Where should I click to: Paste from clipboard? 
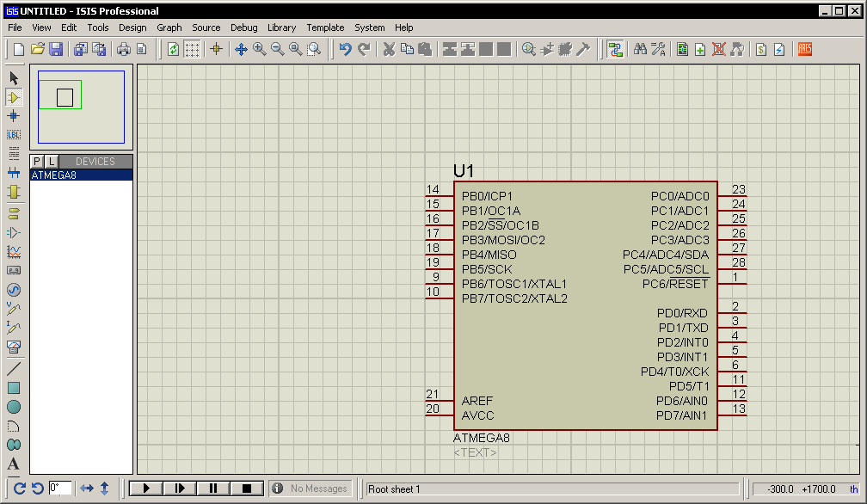(425, 49)
